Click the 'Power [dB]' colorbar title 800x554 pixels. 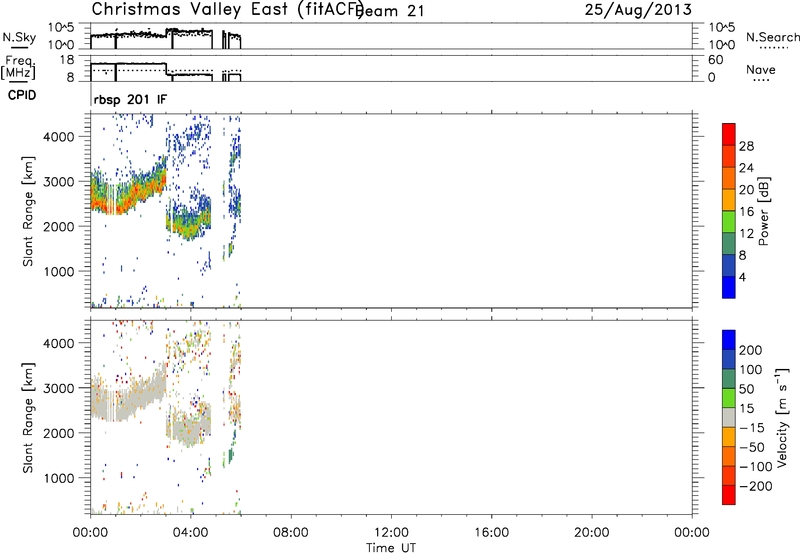tap(764, 211)
